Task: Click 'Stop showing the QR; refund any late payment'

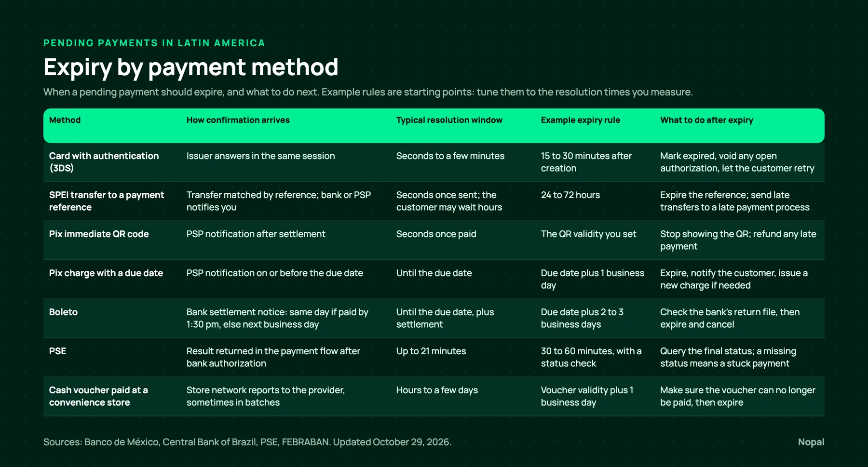Action: click(738, 240)
